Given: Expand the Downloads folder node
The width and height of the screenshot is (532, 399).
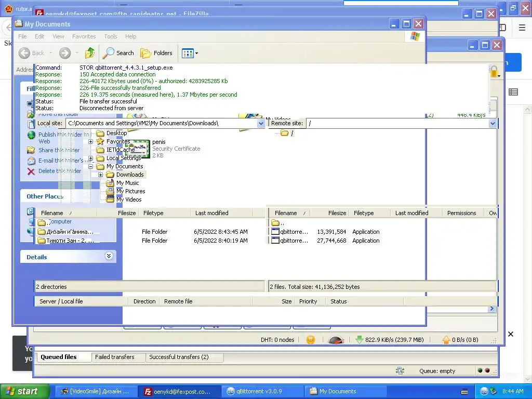Looking at the screenshot, I should 100,175.
